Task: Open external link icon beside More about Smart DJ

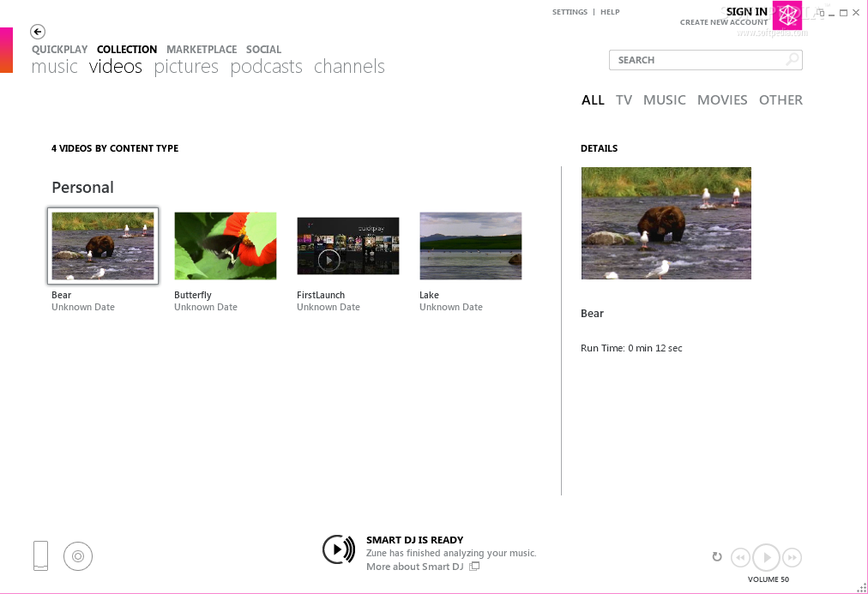Action: tap(474, 567)
